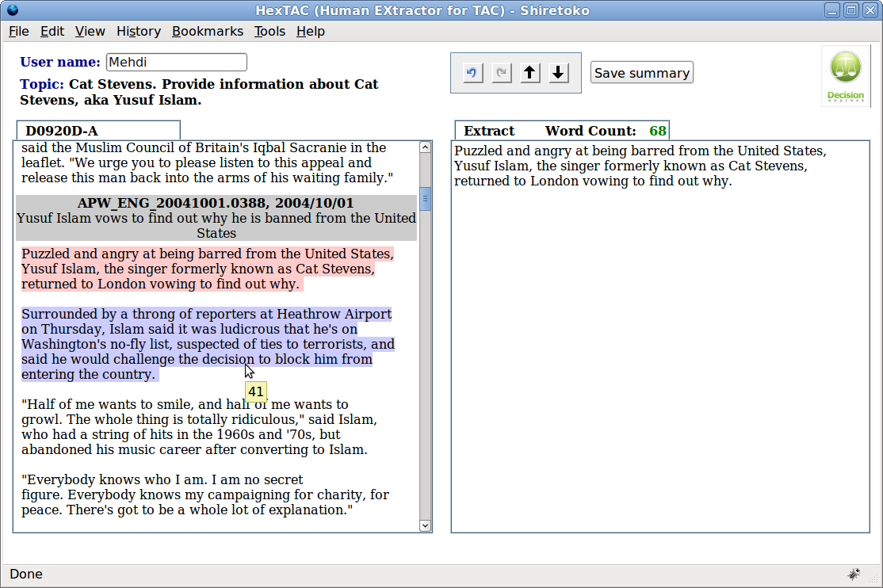Select sentence "Everybody knows who I am"

tap(162, 480)
